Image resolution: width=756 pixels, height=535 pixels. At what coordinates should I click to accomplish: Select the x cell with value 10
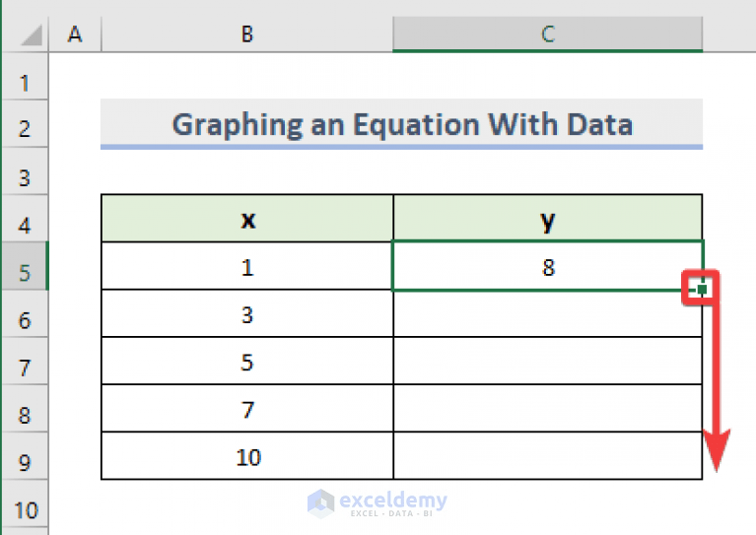[247, 456]
